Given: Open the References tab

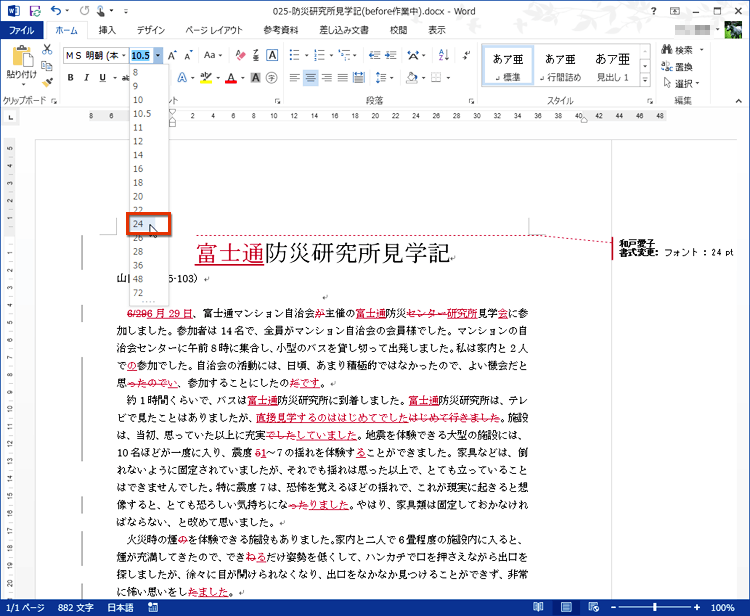Looking at the screenshot, I should 281,30.
